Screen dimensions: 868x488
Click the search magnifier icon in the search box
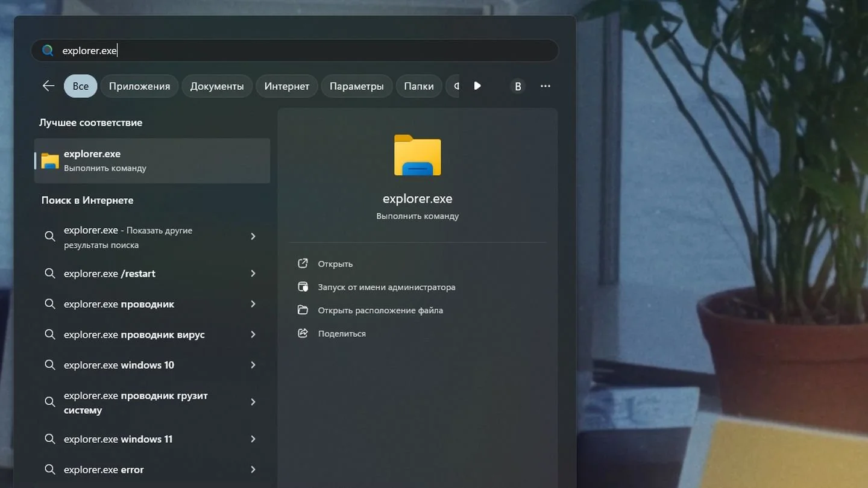[x=48, y=51]
